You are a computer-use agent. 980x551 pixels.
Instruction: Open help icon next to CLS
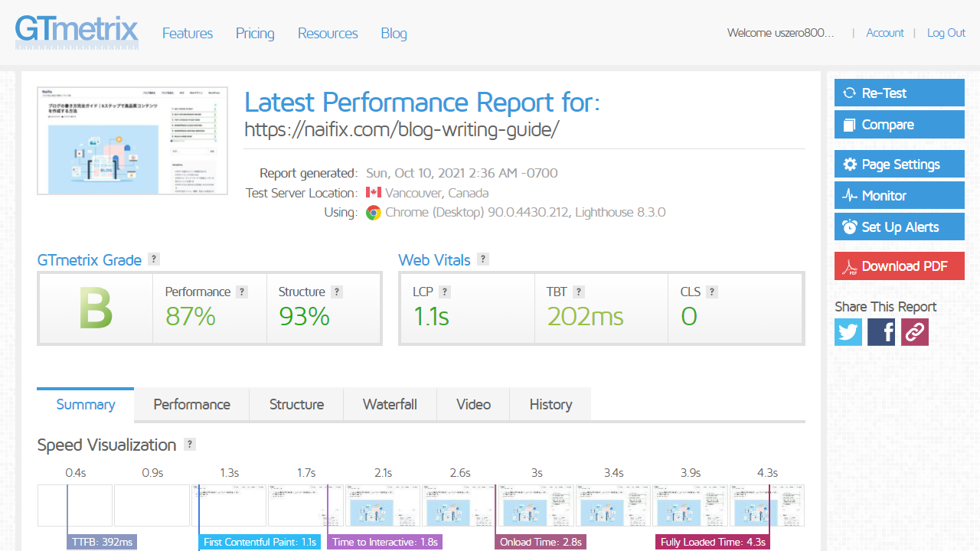click(712, 292)
